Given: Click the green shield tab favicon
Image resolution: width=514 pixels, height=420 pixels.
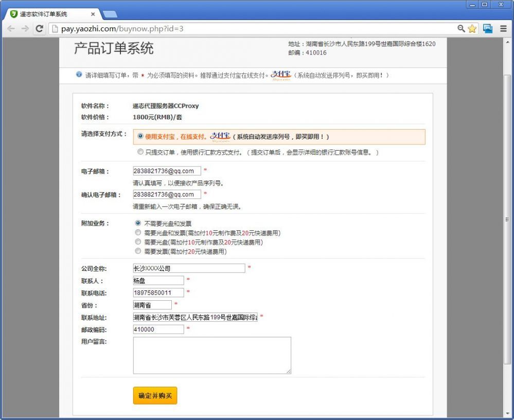Looking at the screenshot, I should [x=13, y=14].
